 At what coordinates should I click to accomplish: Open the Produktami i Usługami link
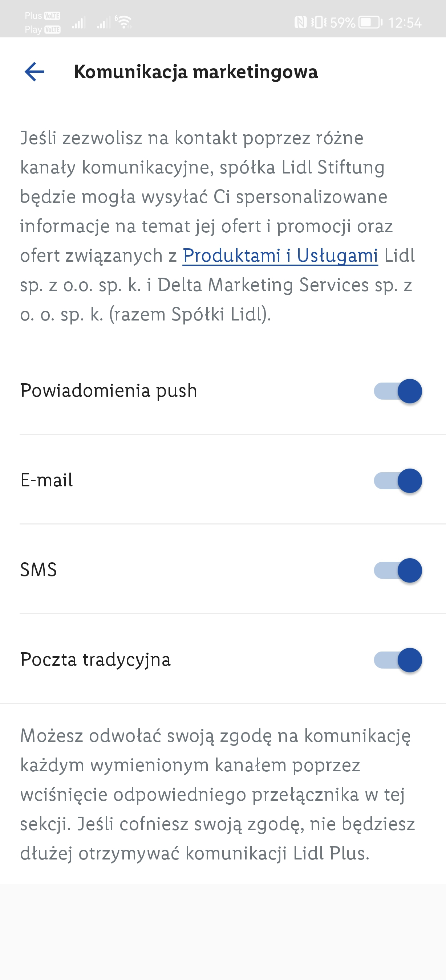coord(280,255)
